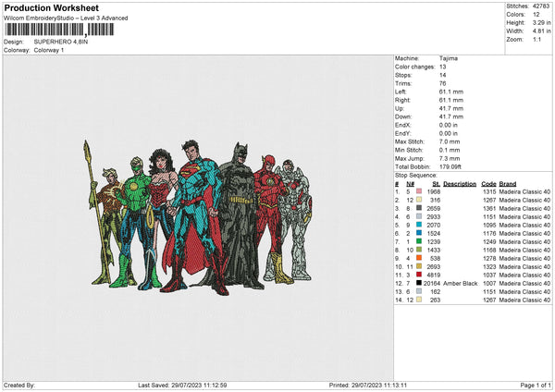Screen dimensions: 555x392
Task: Click the 'Colorway 1' value
Action: (49, 50)
